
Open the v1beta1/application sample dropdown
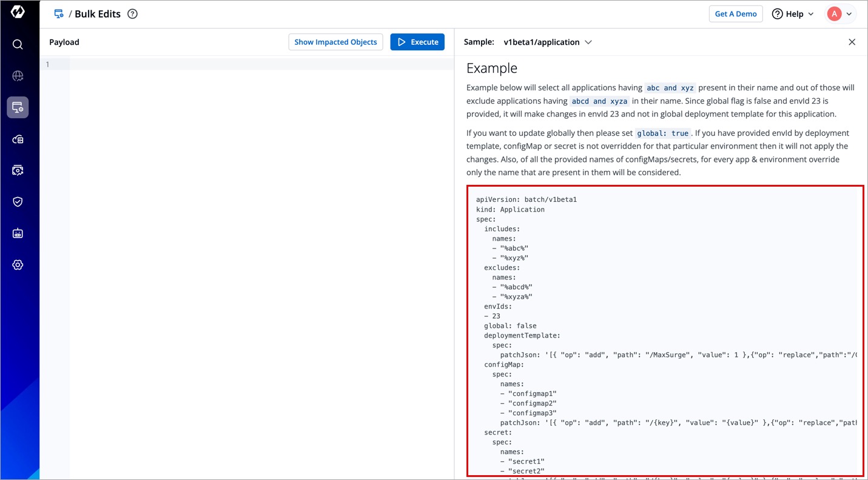(x=547, y=42)
